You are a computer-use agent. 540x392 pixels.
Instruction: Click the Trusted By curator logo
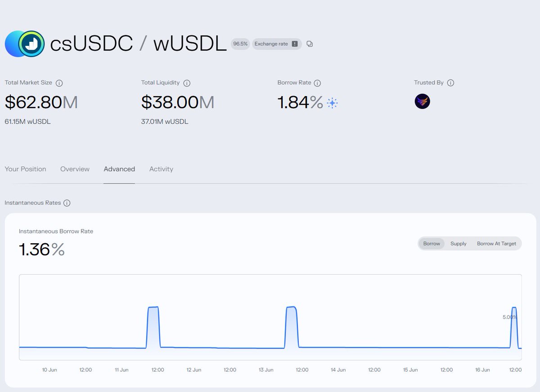coord(422,102)
